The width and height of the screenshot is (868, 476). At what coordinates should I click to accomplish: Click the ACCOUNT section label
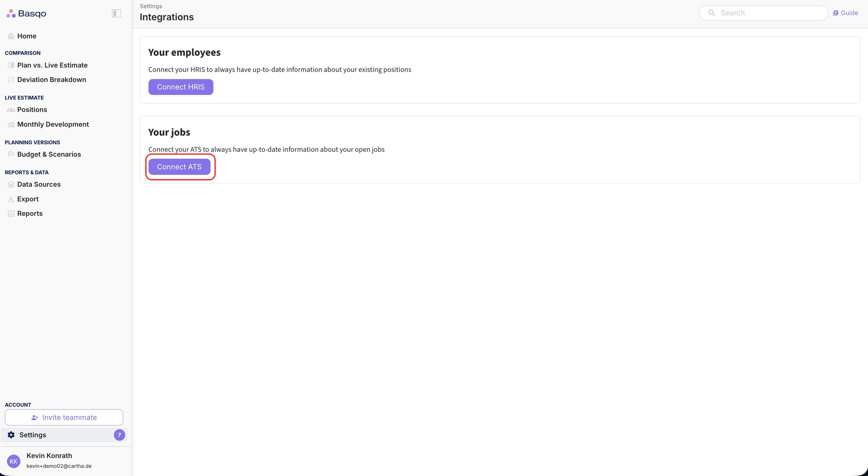18,405
